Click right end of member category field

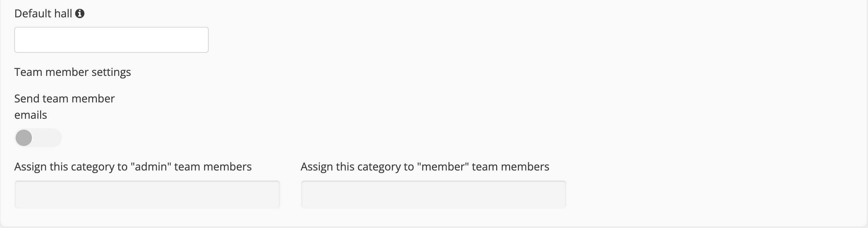tap(558, 194)
